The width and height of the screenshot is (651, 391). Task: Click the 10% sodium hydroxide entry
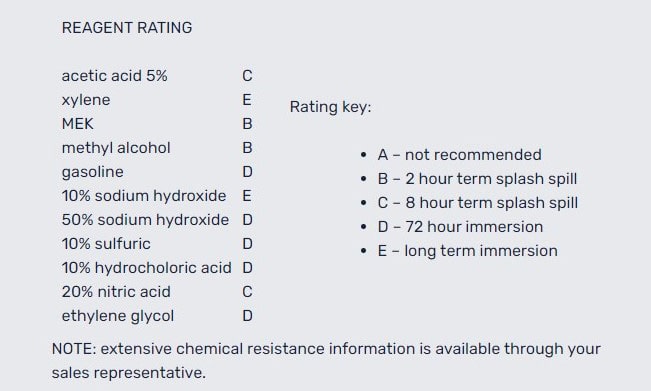[144, 196]
